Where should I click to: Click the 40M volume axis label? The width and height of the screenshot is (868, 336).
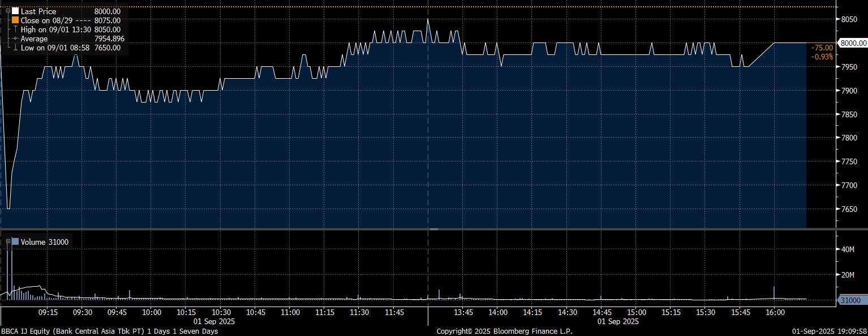coord(847,249)
